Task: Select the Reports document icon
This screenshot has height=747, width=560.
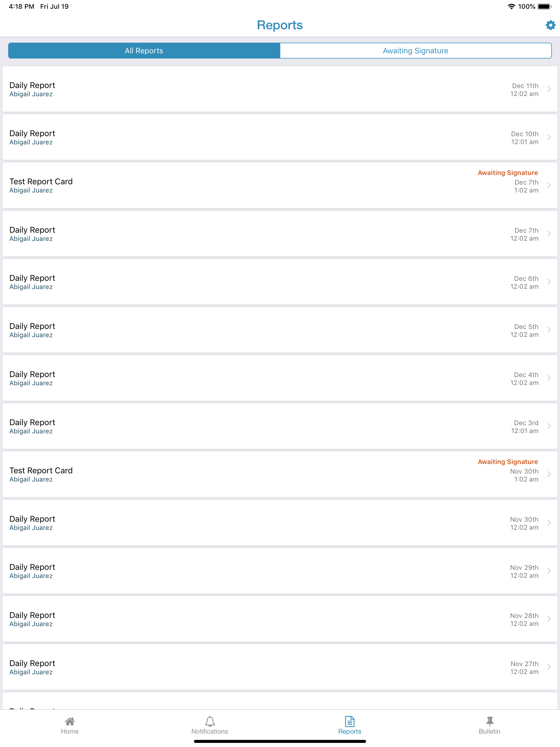Action: (349, 721)
